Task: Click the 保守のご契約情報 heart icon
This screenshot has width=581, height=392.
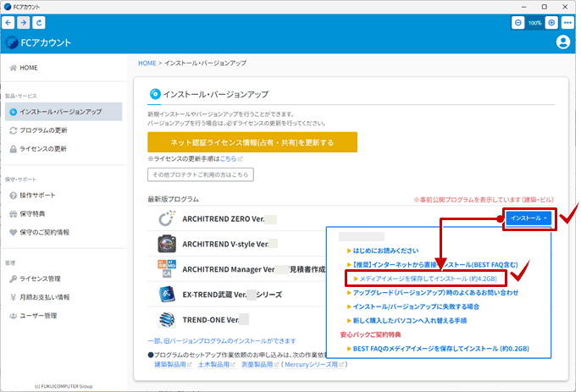Action: pyautogui.click(x=14, y=232)
